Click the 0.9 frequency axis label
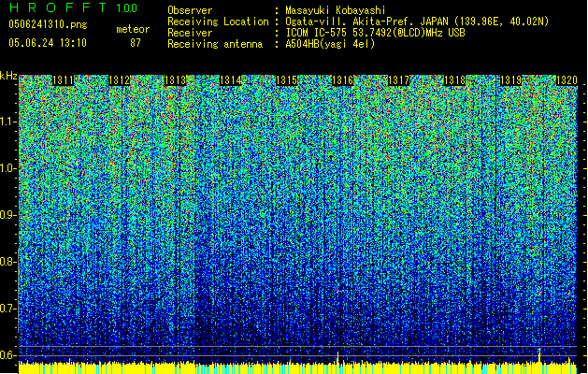588x374 pixels. [7, 215]
